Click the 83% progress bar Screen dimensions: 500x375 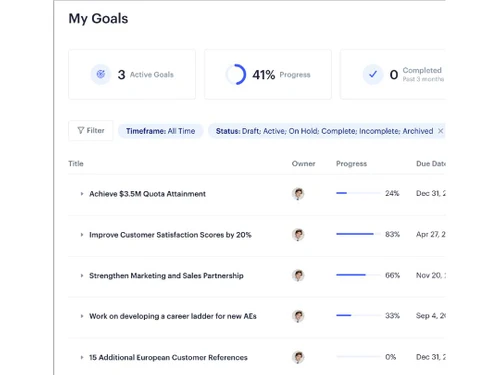[358, 234]
